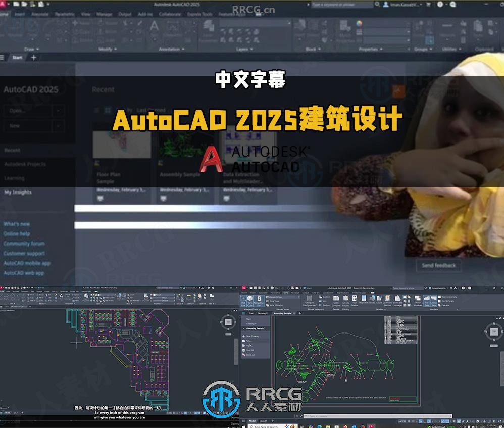
Task: Open View Manager in Named Views panel
Action: tap(274, 305)
